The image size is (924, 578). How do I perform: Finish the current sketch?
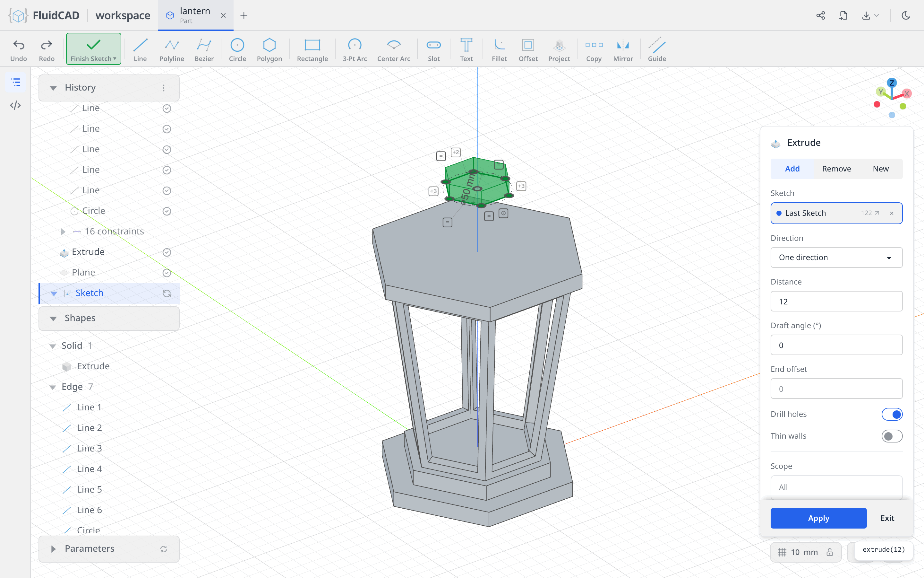pos(94,49)
